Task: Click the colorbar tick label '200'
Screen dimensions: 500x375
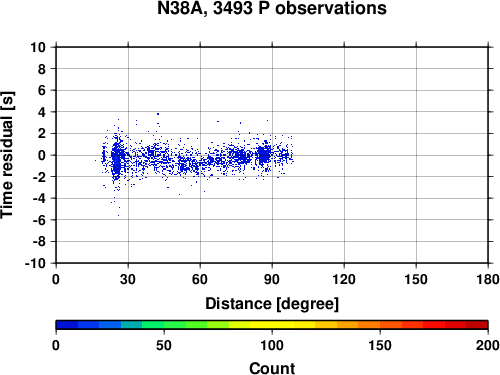Action: click(487, 345)
